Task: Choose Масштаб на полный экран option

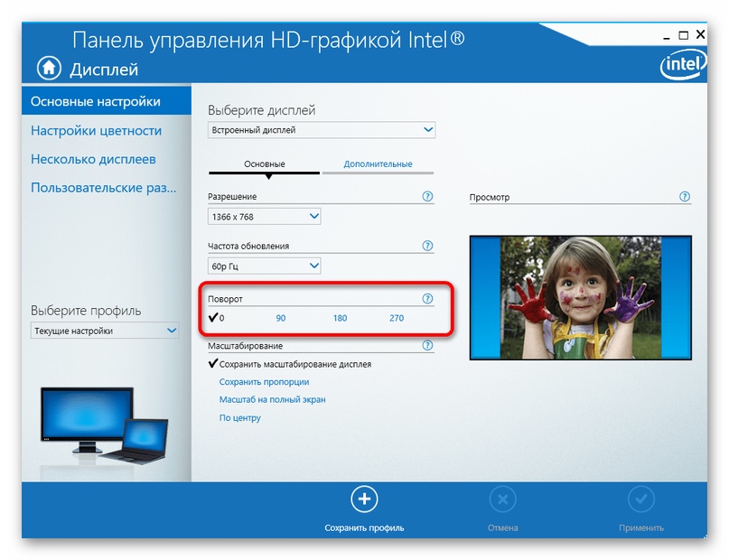Action: click(x=273, y=399)
